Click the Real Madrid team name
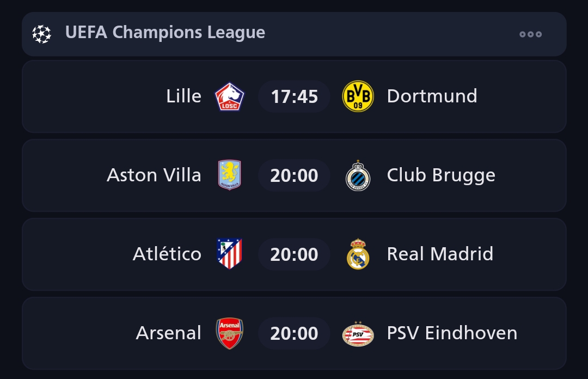 tap(440, 254)
